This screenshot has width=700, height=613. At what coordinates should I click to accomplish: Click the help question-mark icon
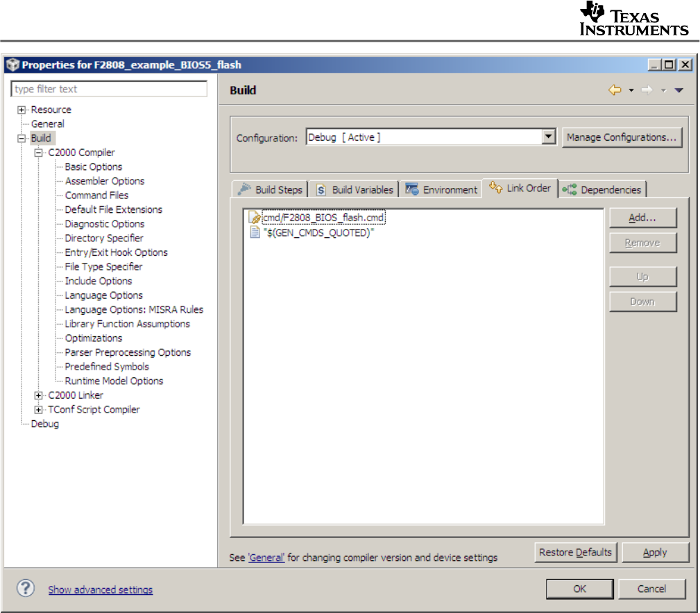(x=25, y=588)
